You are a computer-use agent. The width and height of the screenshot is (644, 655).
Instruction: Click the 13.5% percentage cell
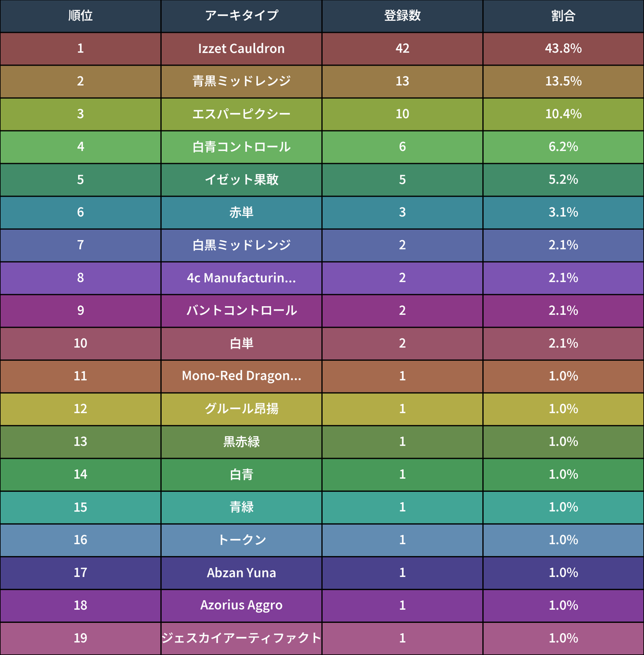(x=563, y=81)
